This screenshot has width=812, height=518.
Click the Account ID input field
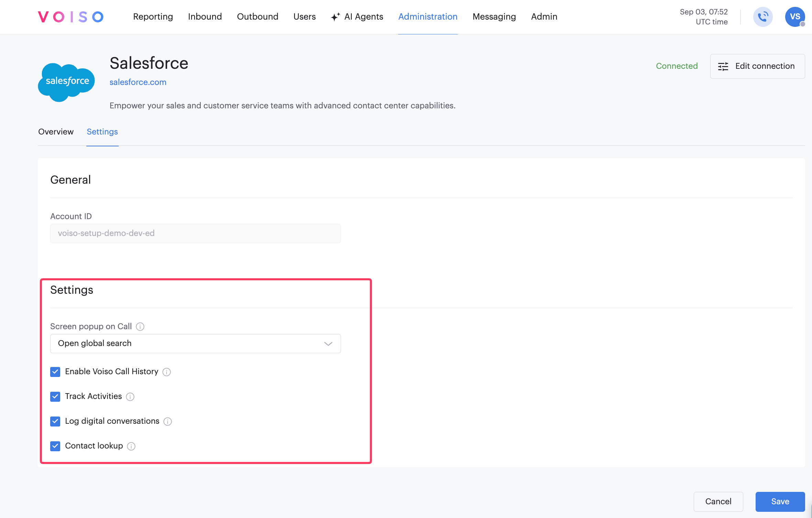click(x=196, y=234)
